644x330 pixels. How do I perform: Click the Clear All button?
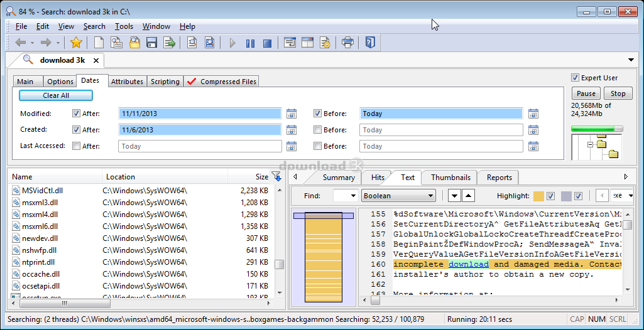coord(56,95)
